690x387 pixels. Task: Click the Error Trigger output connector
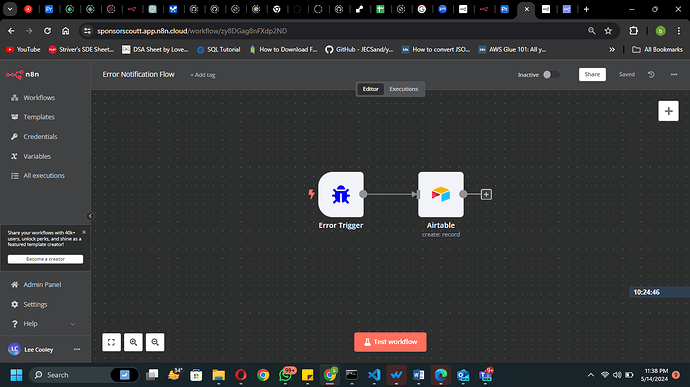pyautogui.click(x=363, y=194)
